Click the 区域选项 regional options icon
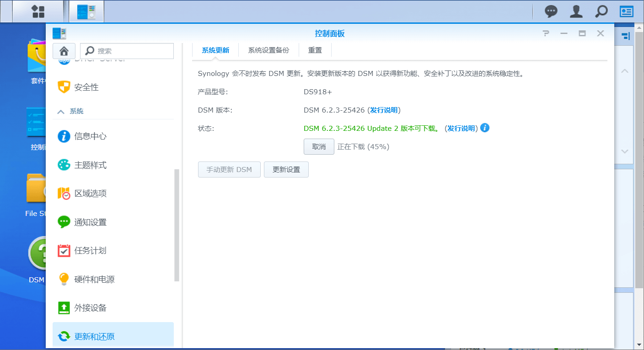 pos(89,193)
